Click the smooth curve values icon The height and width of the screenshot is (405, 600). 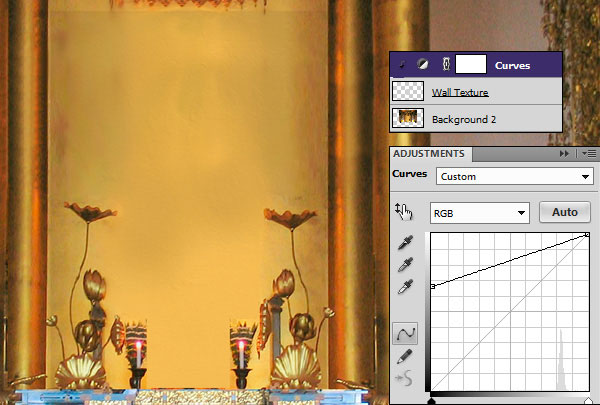(405, 378)
